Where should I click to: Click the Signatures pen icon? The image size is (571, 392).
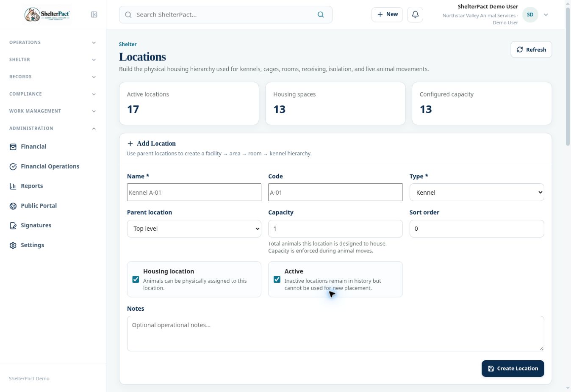(x=13, y=225)
